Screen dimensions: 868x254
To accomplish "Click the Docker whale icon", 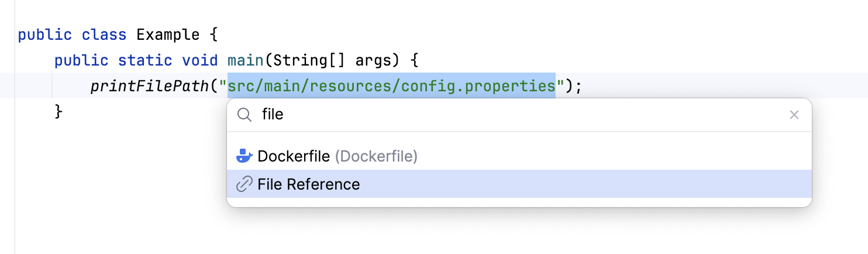I will [244, 156].
